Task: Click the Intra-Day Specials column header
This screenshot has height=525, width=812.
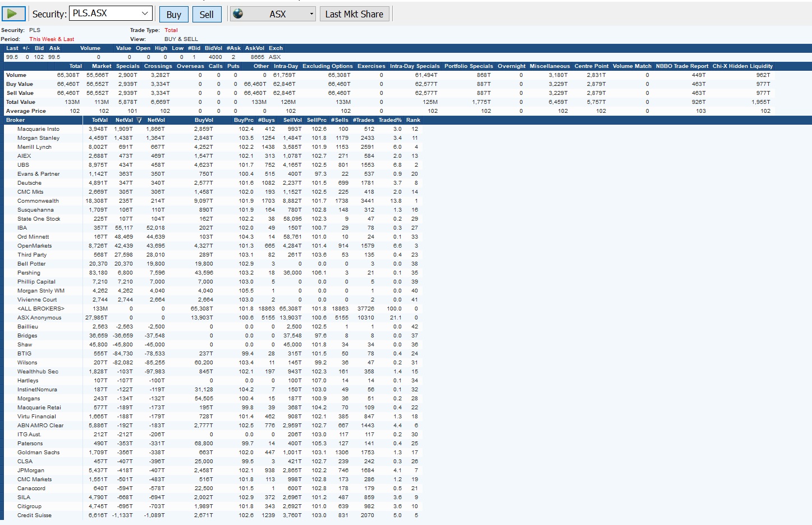Action: tap(415, 66)
